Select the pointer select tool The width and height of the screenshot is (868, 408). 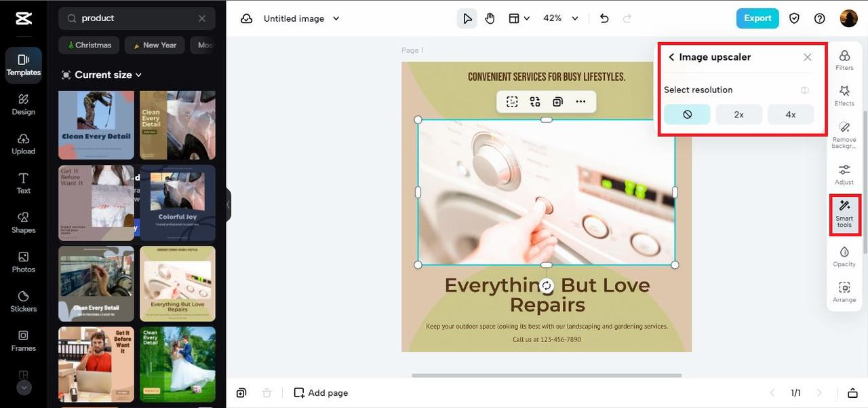tap(467, 18)
